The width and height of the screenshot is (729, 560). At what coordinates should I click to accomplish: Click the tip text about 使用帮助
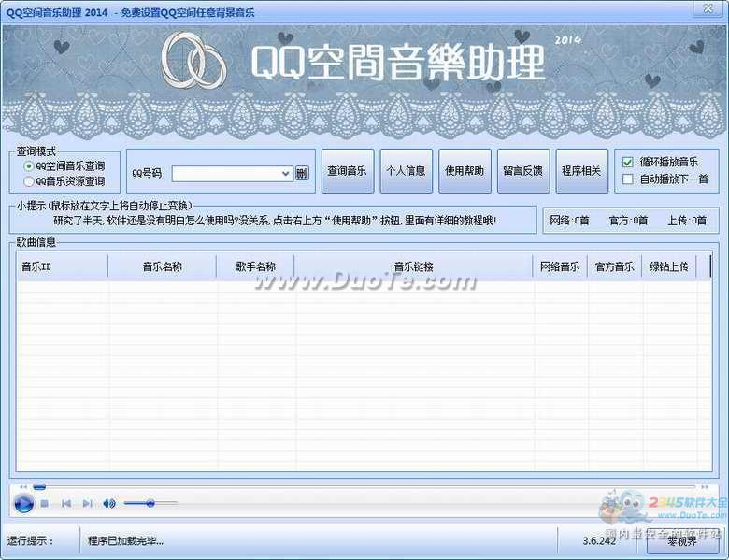point(274,221)
